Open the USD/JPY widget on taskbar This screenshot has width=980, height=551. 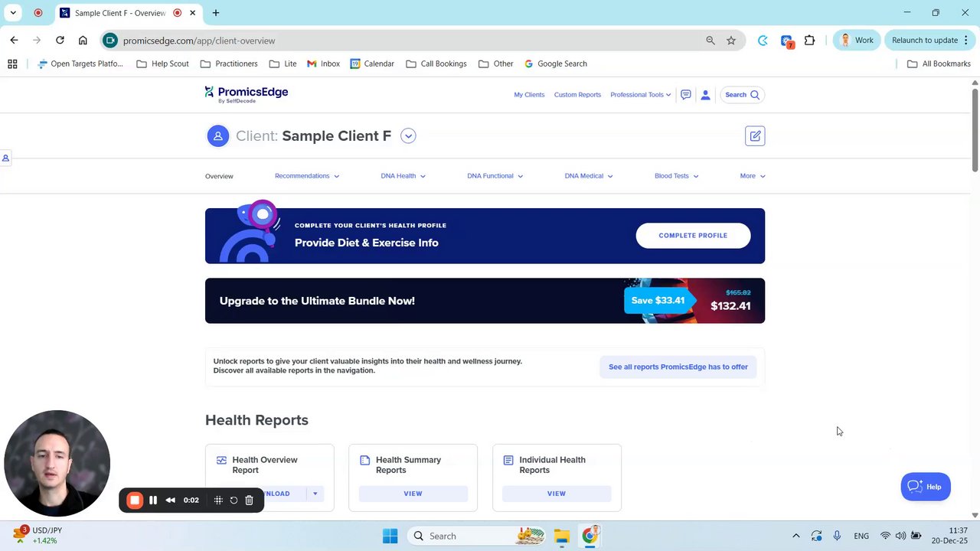click(x=36, y=536)
